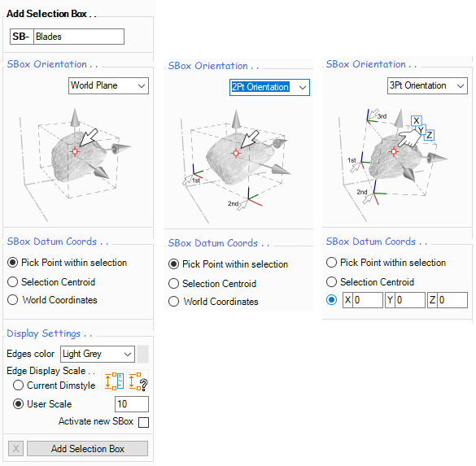The image size is (476, 466).
Task: Enable the Activate new SBox checkbox
Action: (x=143, y=422)
